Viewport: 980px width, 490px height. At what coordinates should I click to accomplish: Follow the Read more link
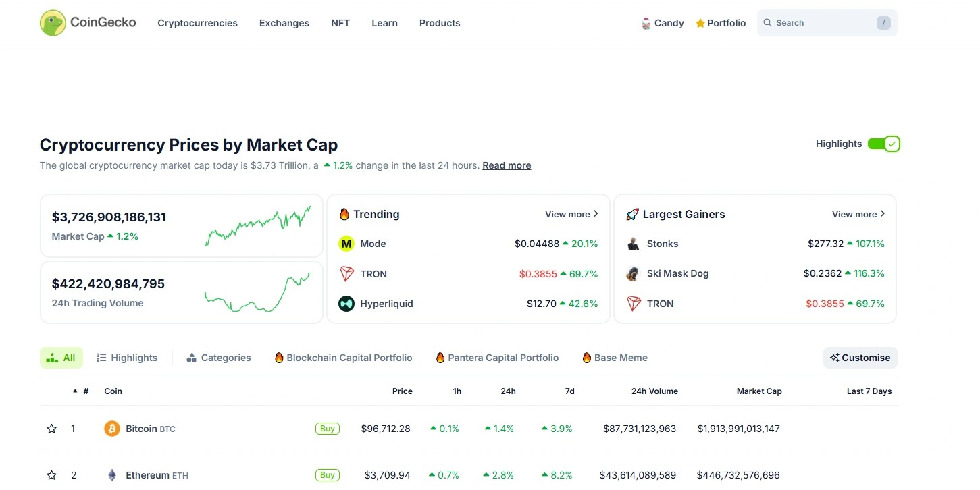coord(507,165)
